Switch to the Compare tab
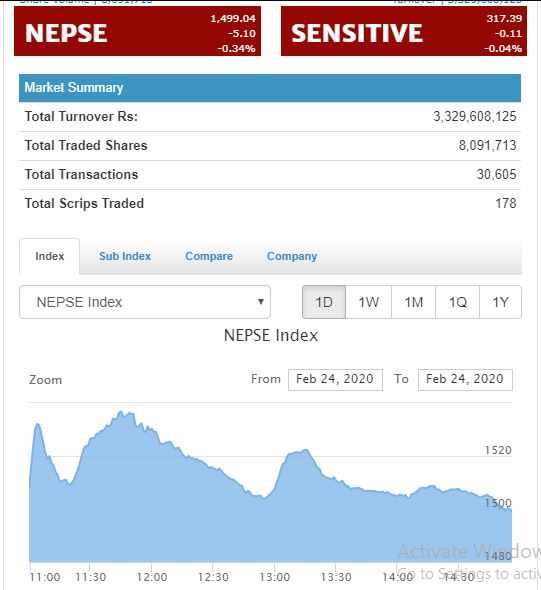Image resolution: width=541 pixels, height=590 pixels. point(209,256)
